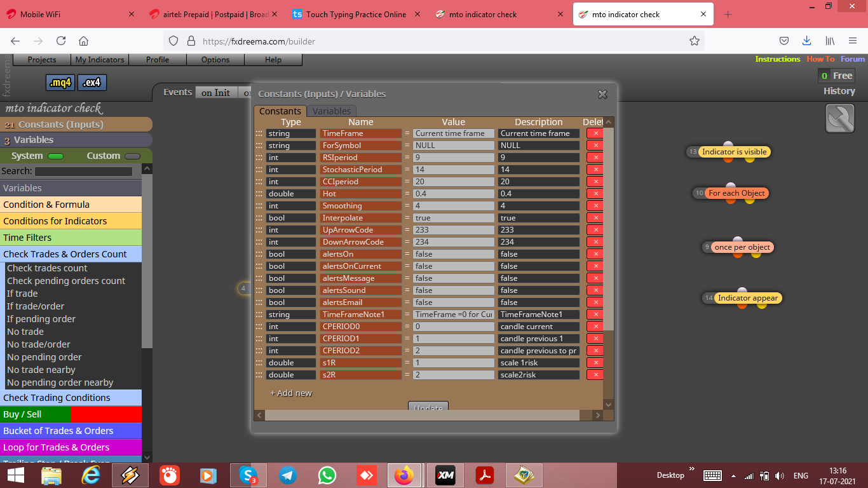This screenshot has width=868, height=488.
Task: Open type selector for alertsOn row
Action: (x=291, y=254)
